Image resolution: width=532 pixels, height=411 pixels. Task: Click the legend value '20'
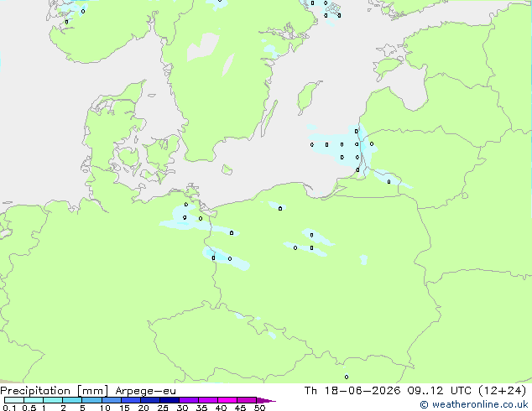click(143, 408)
